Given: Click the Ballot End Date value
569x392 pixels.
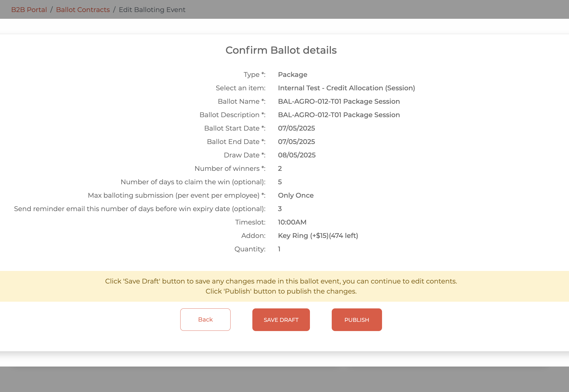Looking at the screenshot, I should (x=296, y=142).
